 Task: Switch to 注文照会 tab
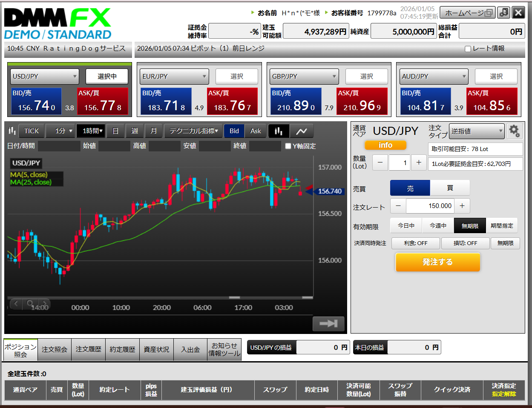point(55,350)
